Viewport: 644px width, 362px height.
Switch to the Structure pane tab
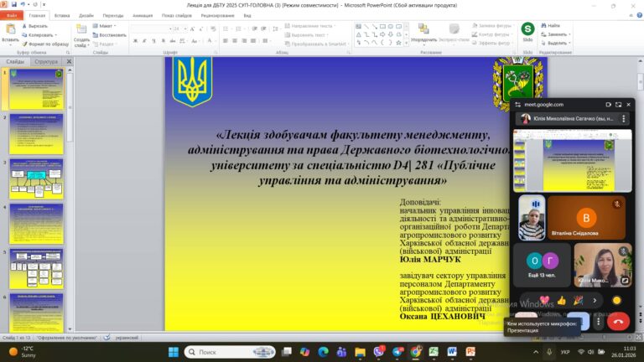click(x=47, y=61)
